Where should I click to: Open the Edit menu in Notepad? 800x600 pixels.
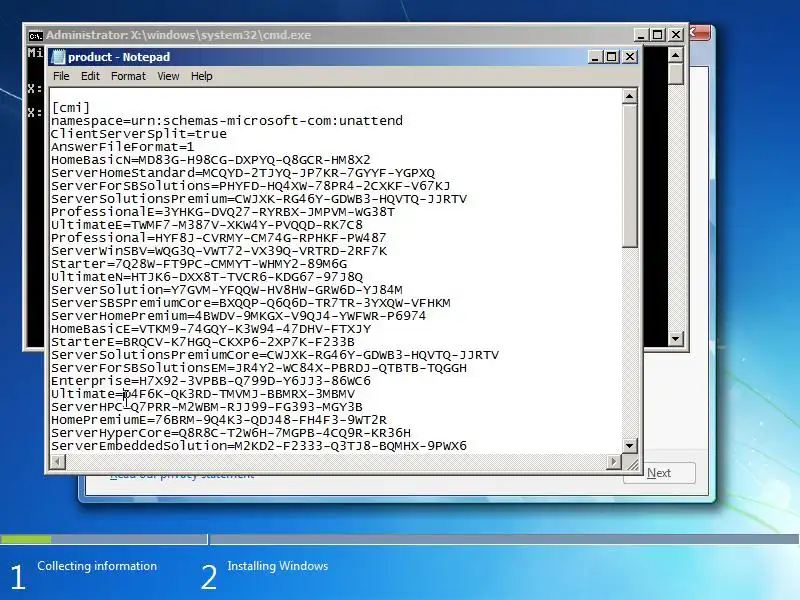tap(90, 76)
